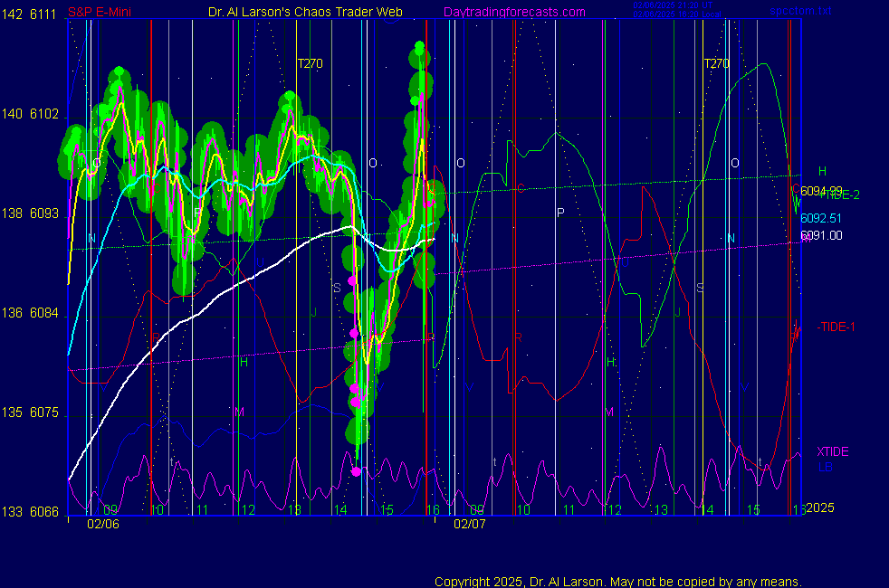This screenshot has height=588, width=889.
Task: Click the 02/06 date label
Action: coord(103,524)
